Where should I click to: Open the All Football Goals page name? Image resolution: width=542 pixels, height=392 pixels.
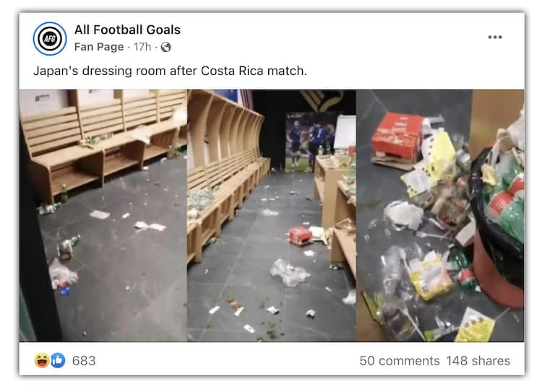pyautogui.click(x=127, y=30)
